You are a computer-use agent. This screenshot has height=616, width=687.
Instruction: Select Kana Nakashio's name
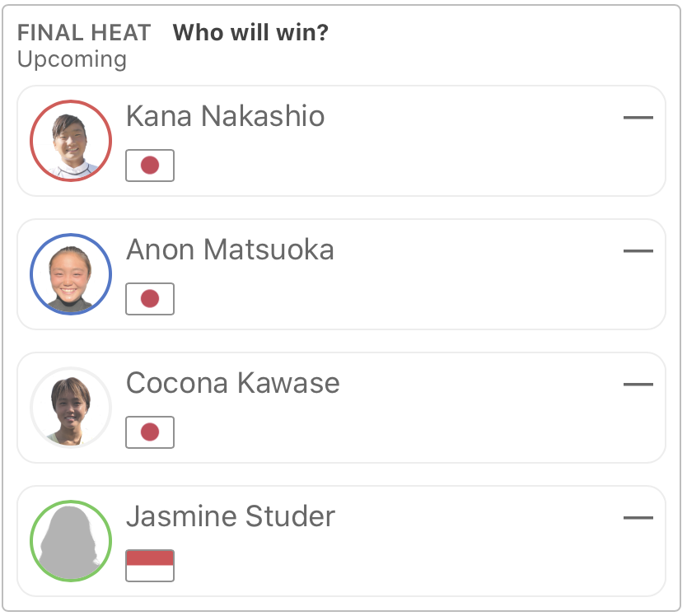pos(225,116)
